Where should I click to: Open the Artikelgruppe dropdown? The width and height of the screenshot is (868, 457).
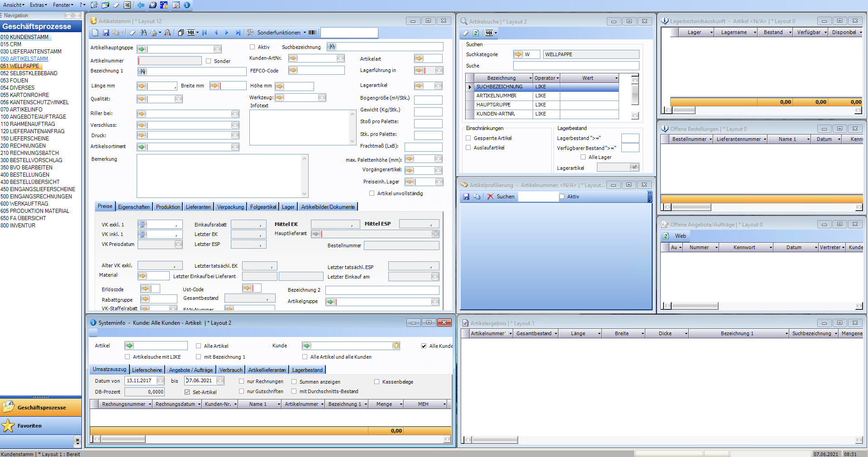point(435,302)
